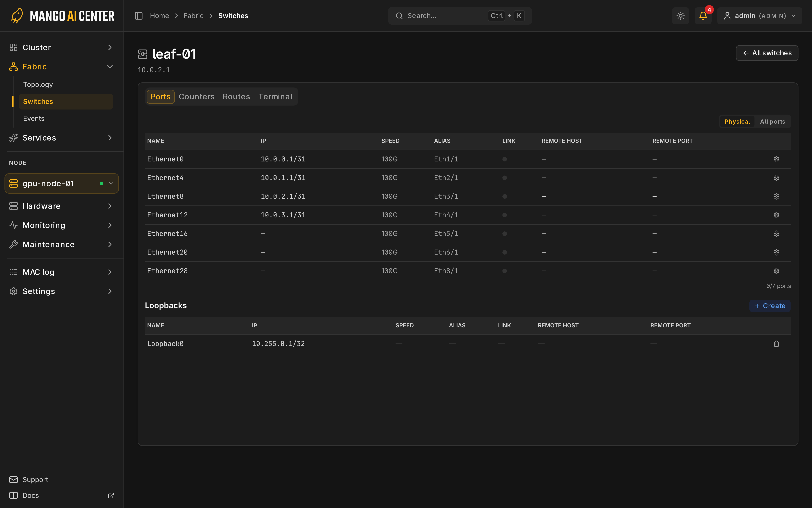The width and height of the screenshot is (812, 508).
Task: Open settings gear for Ethernet20
Action: point(776,252)
